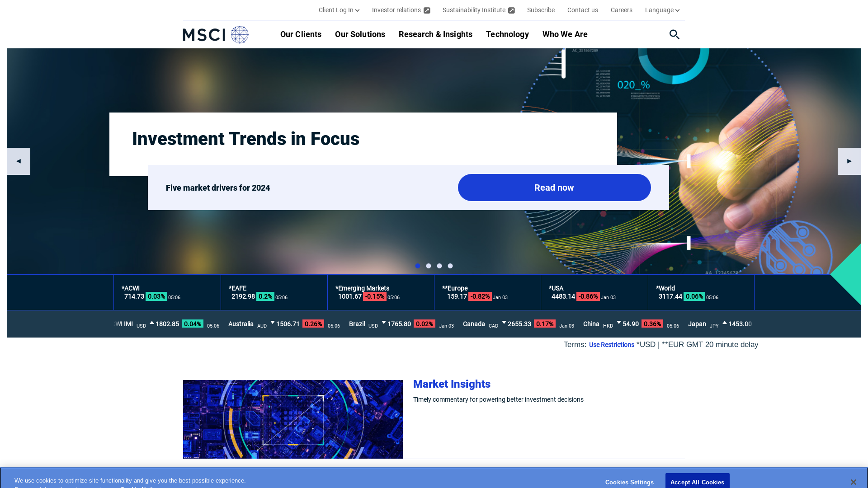868x488 pixels.
Task: Open the Use Restrictions link
Action: coord(611,345)
